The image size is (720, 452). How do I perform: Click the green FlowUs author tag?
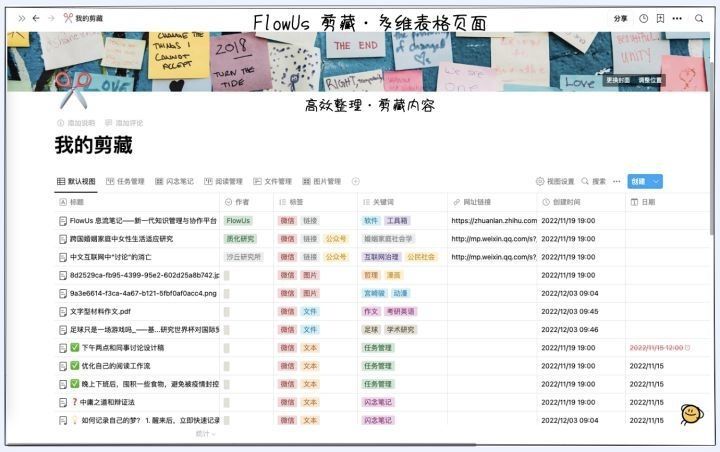coord(238,220)
